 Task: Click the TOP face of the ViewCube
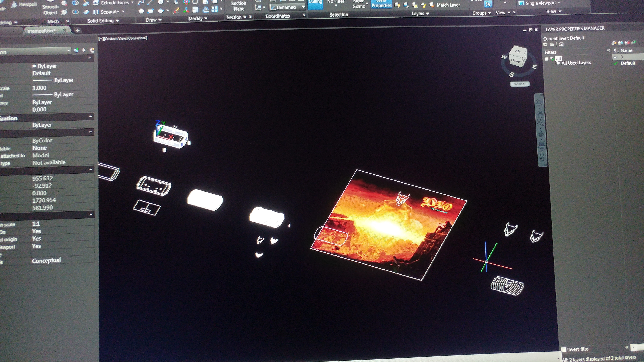point(518,51)
